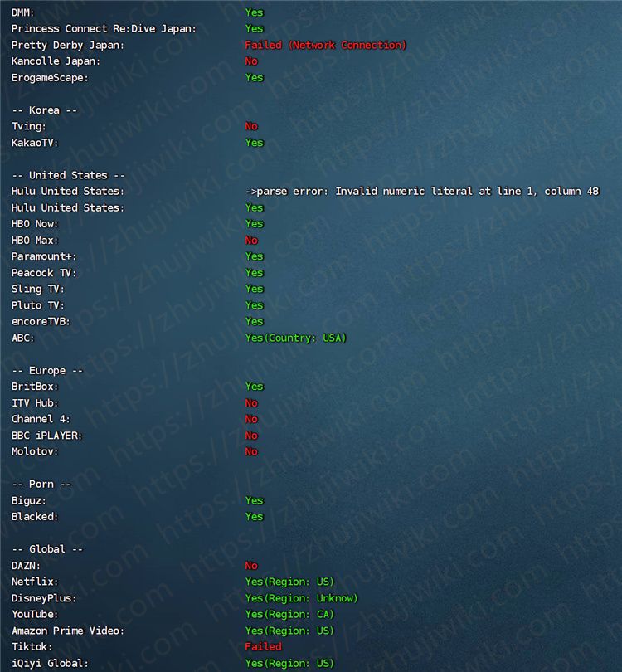
Task: Click the "-- Korea --" section header
Action: pos(44,110)
